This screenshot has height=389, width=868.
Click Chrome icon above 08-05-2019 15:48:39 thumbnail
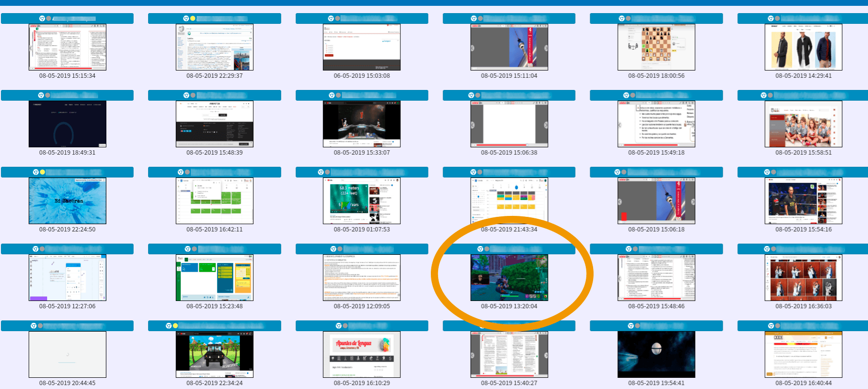[x=186, y=95]
